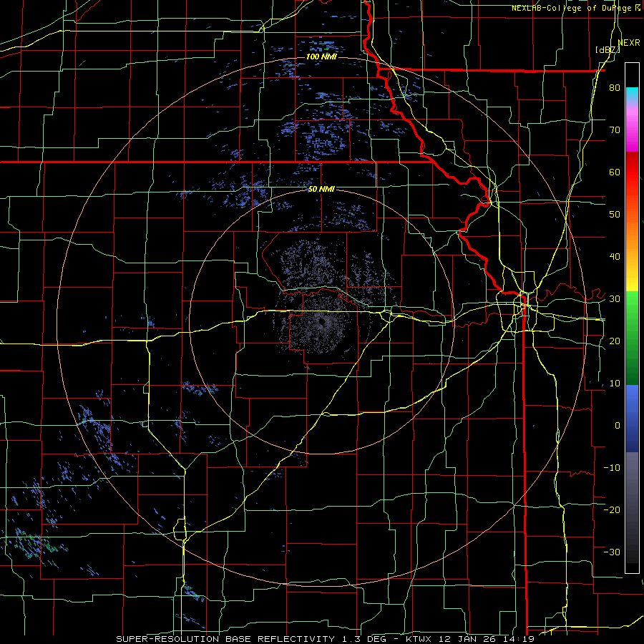Click the 30 value on dBZ scale
Screen dimensions: 644x644
615,298
